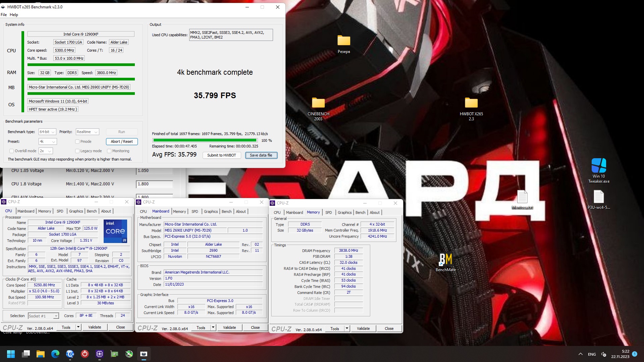644x362 pixels.
Task: Open the Priority Realtime dropdown
Action: 87,132
